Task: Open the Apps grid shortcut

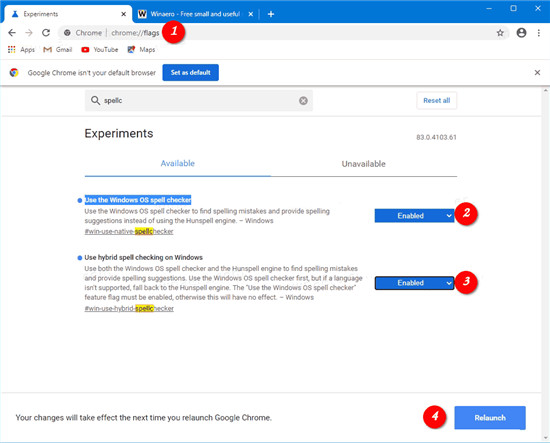Action: tap(21, 49)
